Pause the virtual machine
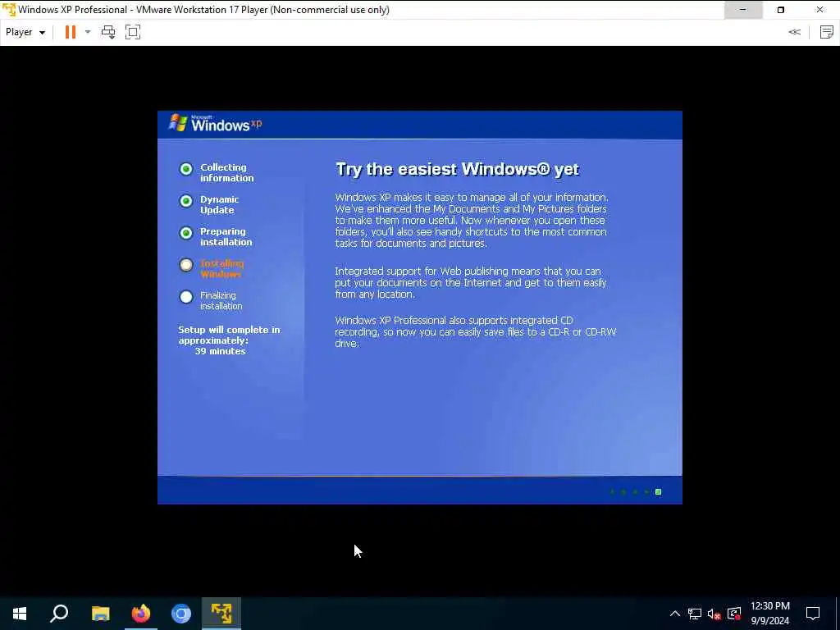840x630 pixels. pos(71,32)
